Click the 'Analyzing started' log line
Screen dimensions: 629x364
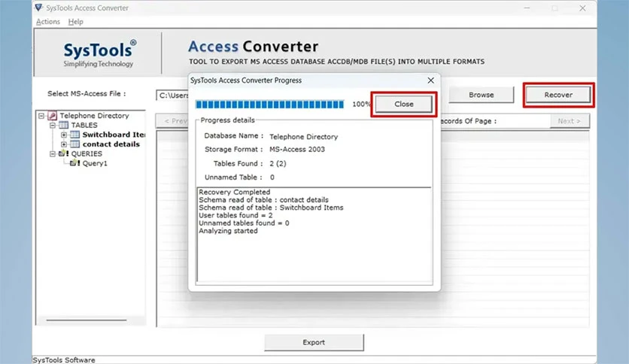click(x=228, y=231)
